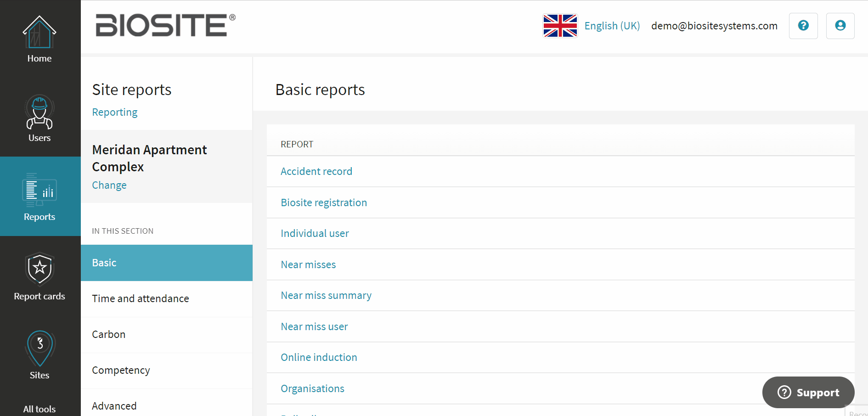Click the Change site link

point(109,185)
